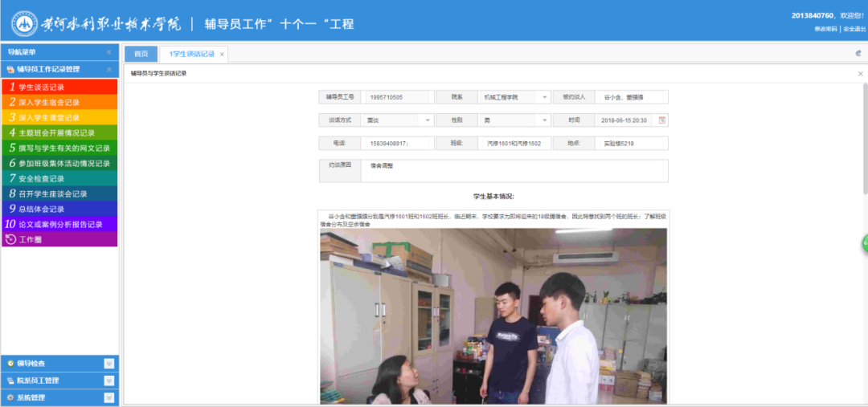The image size is (868, 407).
Task: Open the 性别 dropdown
Action: [x=544, y=120]
